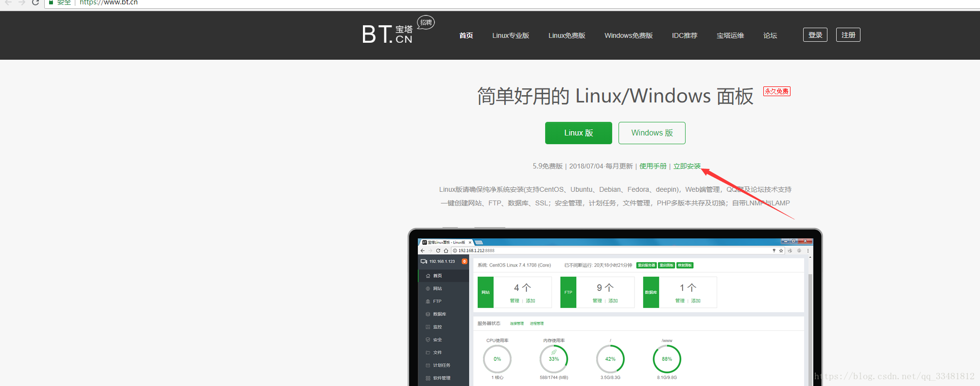Click back arrow in preview browser
980x386 pixels.
(423, 251)
